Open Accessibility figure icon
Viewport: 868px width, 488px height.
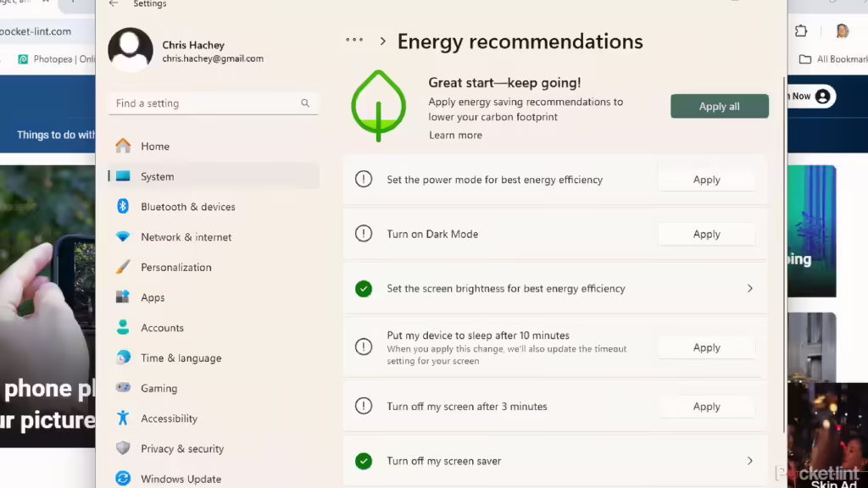click(123, 419)
